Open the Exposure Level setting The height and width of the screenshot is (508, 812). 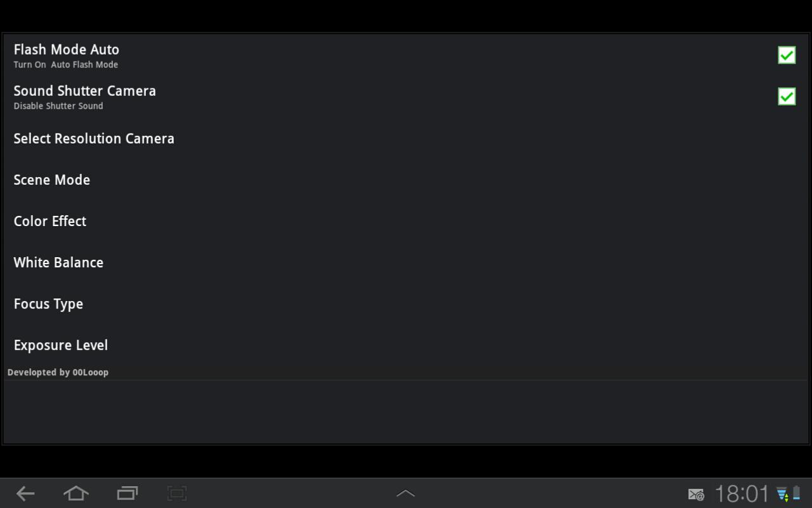(406, 345)
